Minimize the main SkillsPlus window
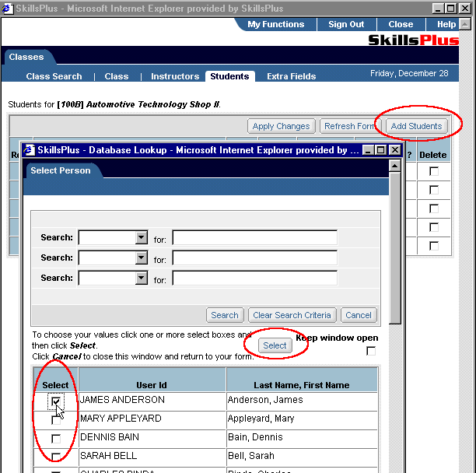This screenshot has width=476, height=473. pyautogui.click(x=437, y=9)
